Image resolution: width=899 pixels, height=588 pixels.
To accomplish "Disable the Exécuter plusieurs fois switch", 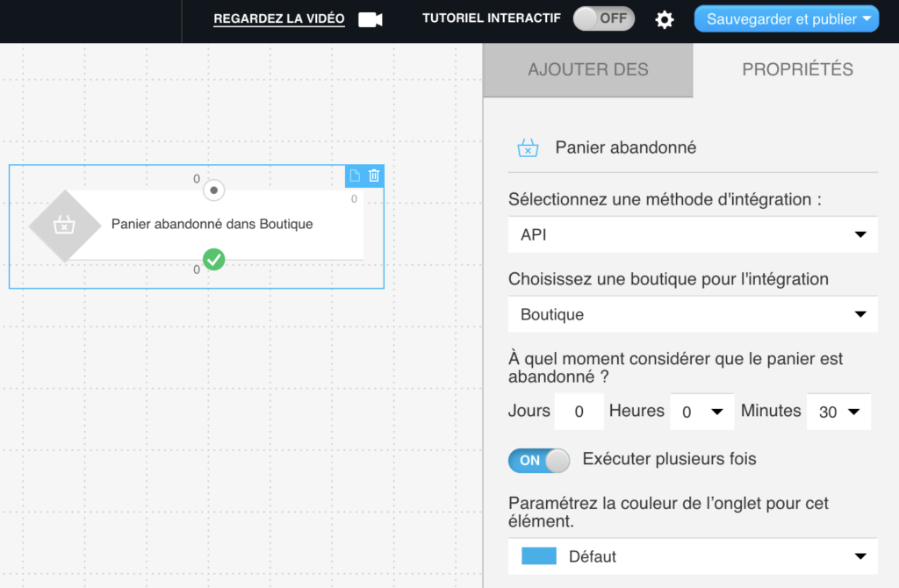I will [x=539, y=460].
